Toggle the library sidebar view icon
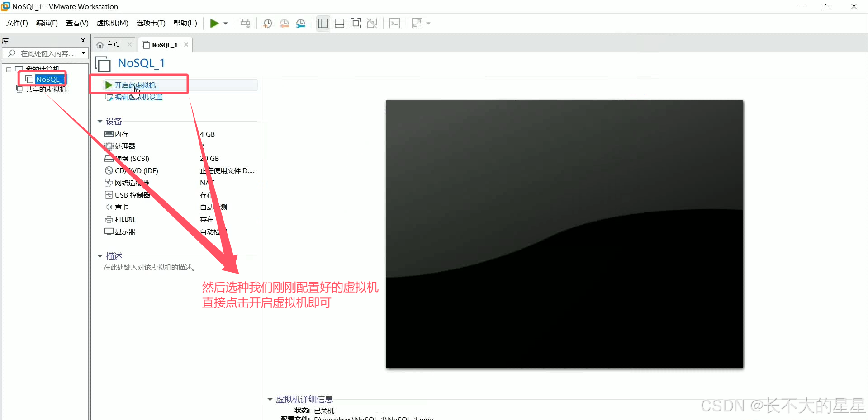This screenshot has height=420, width=868. tap(323, 23)
